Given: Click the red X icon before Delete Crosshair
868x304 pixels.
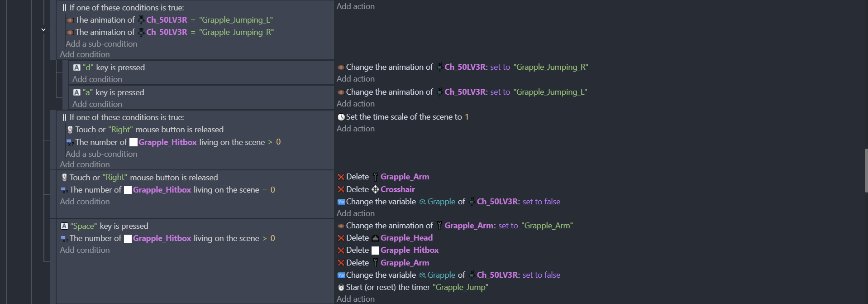Looking at the screenshot, I should point(341,189).
